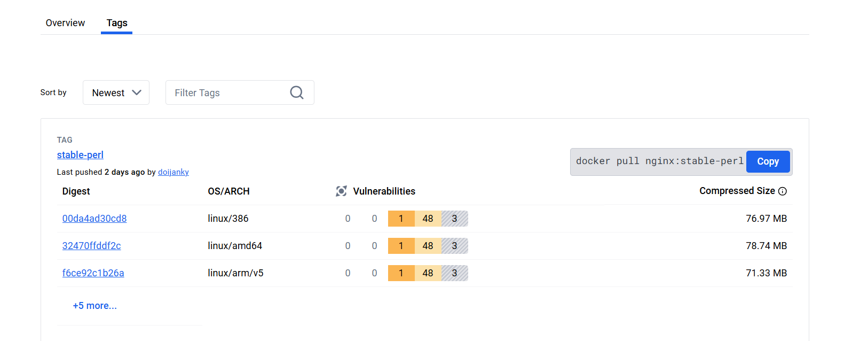
Task: Copy the docker pull command
Action: tap(768, 161)
